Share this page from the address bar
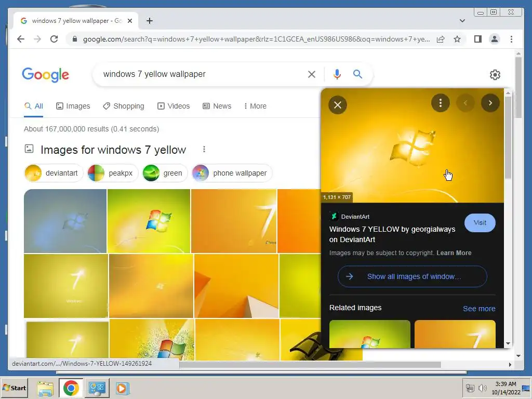 pyautogui.click(x=441, y=39)
